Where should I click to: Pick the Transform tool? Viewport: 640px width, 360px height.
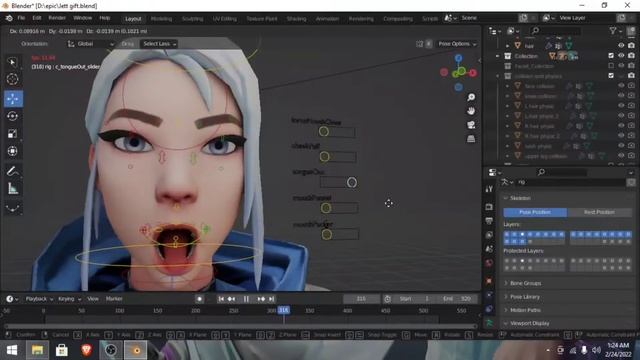(13, 151)
